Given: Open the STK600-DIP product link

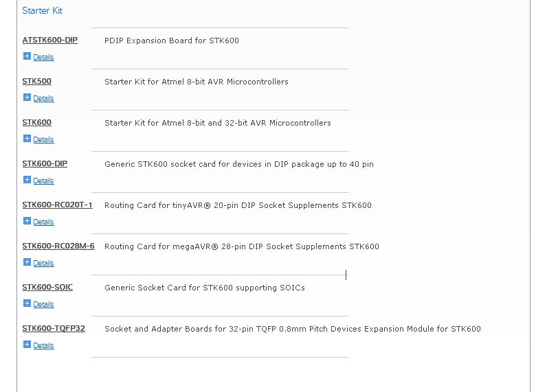Looking at the screenshot, I should coord(45,163).
